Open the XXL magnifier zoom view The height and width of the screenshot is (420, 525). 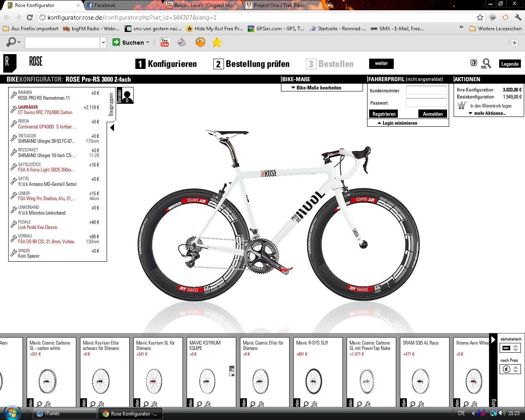coord(486,64)
